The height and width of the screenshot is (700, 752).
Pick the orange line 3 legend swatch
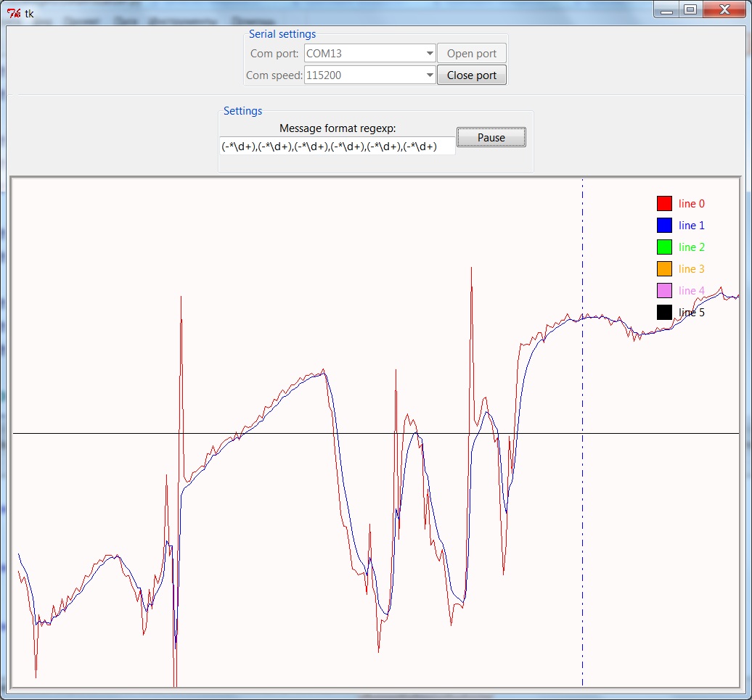click(664, 269)
